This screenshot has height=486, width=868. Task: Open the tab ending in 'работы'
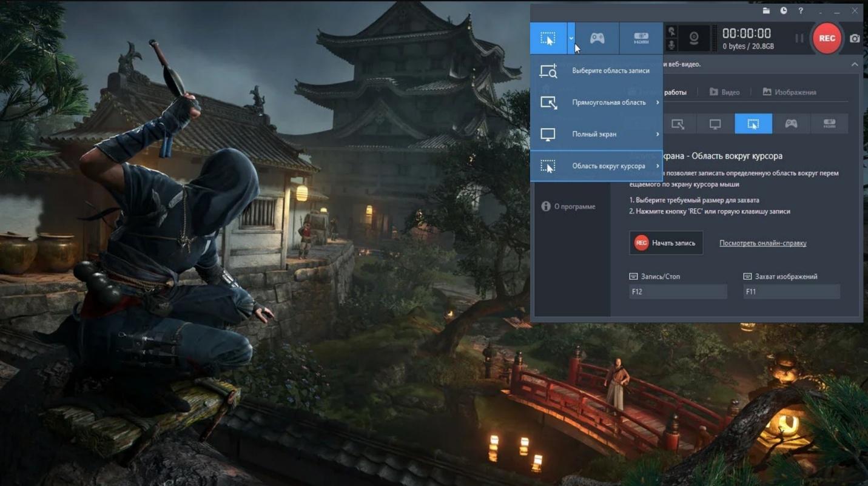(675, 92)
